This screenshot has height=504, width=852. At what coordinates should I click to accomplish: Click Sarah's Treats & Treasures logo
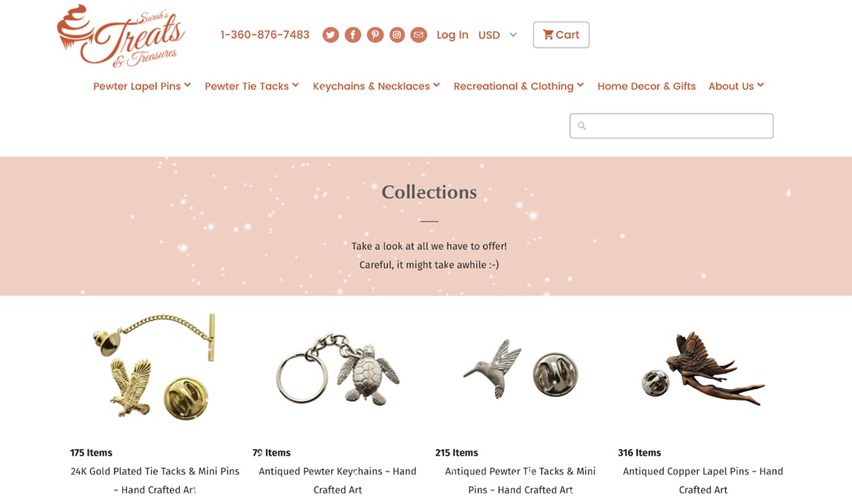pyautogui.click(x=121, y=35)
